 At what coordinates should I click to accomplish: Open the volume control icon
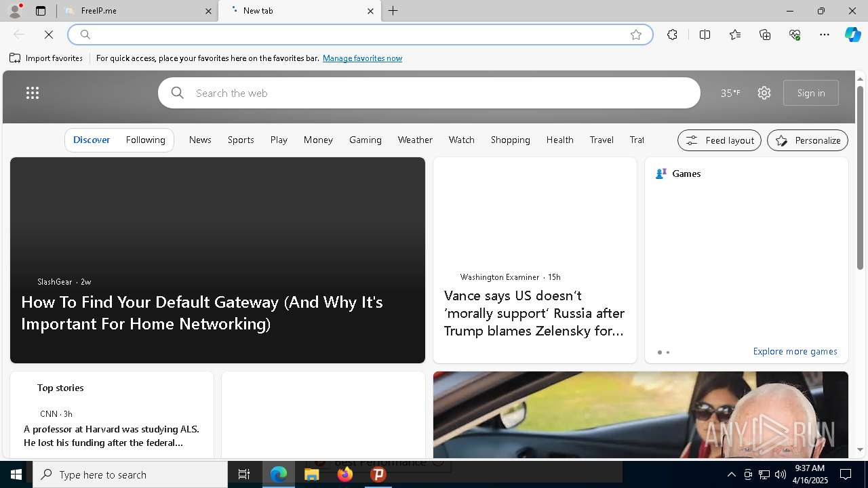pyautogui.click(x=780, y=474)
